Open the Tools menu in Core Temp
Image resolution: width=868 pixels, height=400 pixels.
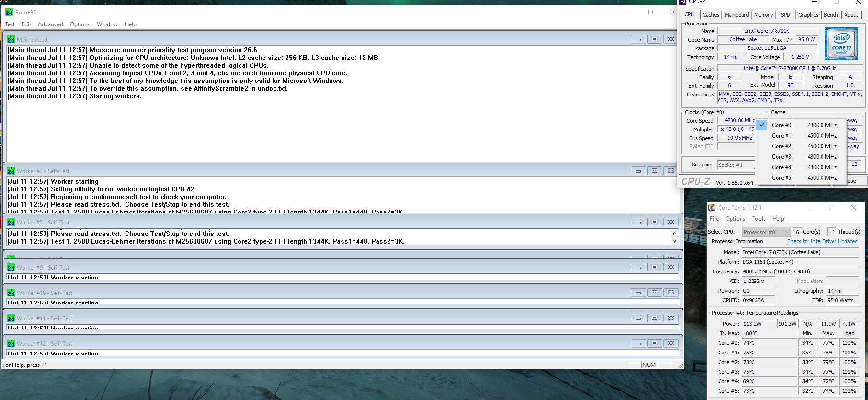(759, 219)
